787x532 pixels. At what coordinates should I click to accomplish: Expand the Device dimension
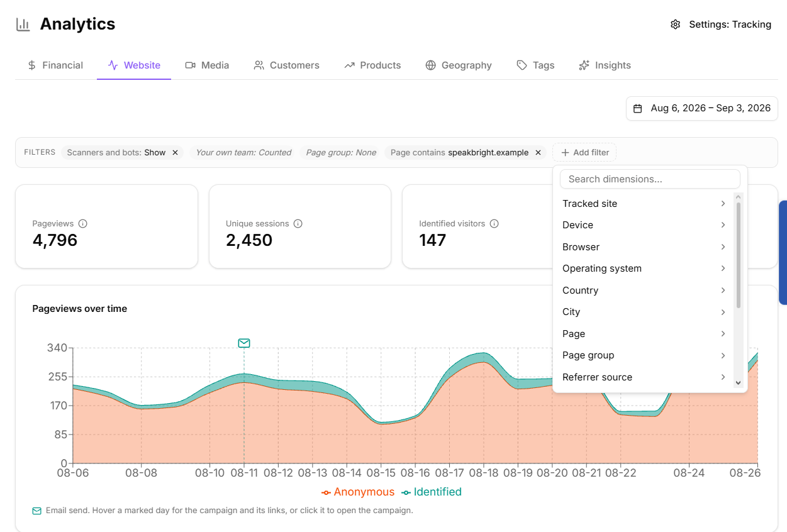click(644, 225)
